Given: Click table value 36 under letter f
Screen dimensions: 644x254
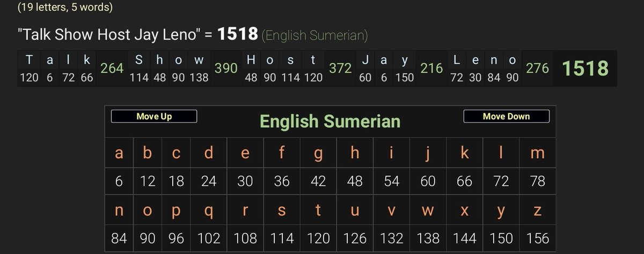Looking at the screenshot, I should pos(282,182).
